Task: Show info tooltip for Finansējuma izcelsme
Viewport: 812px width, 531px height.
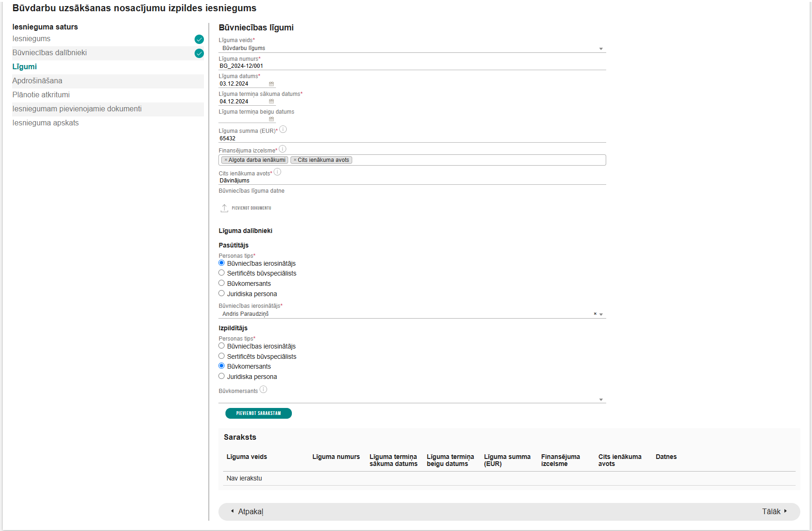Action: (x=283, y=149)
